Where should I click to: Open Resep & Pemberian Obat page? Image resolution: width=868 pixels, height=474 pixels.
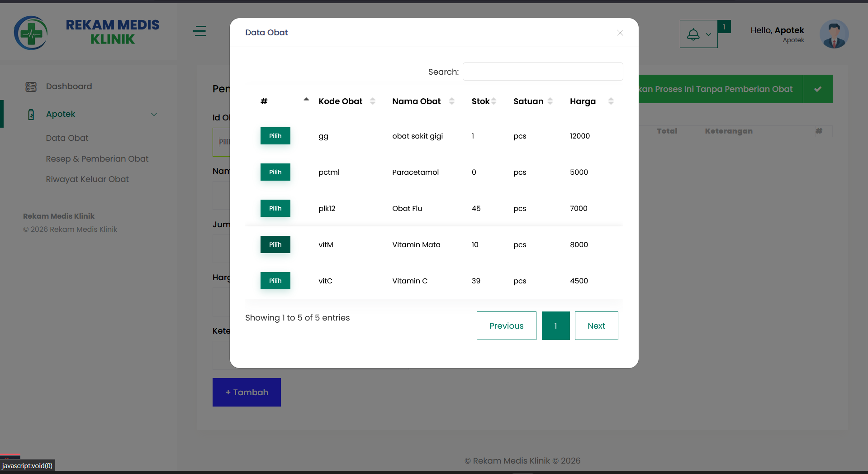tap(97, 159)
